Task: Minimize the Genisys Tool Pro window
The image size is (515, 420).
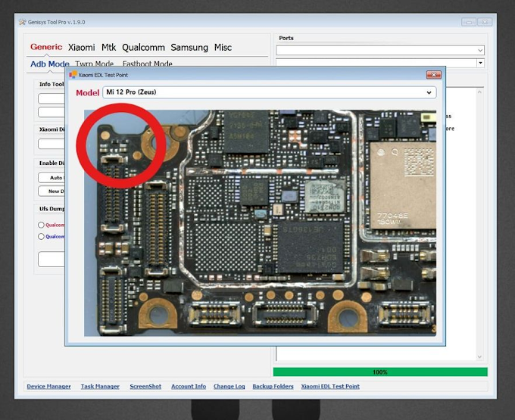Action: (469, 22)
